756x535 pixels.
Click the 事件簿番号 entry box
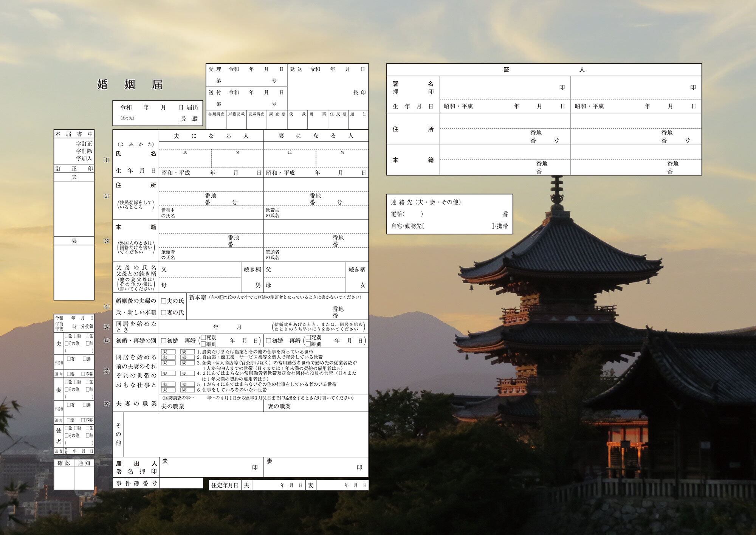pos(181,483)
